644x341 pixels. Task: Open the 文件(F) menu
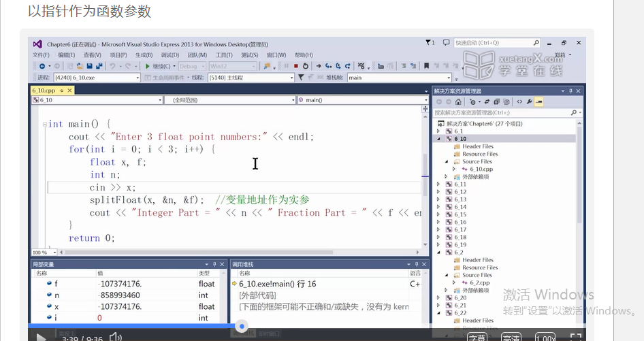pos(41,55)
